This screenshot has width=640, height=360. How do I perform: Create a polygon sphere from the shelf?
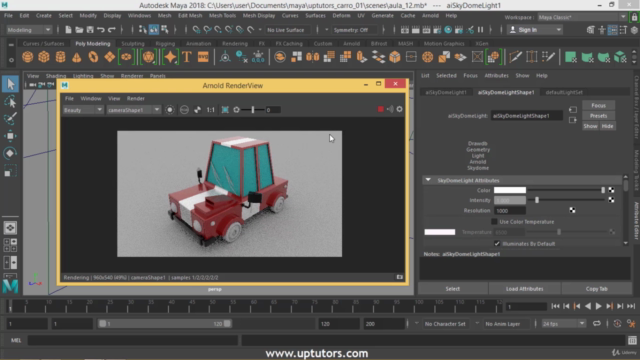tap(27, 57)
